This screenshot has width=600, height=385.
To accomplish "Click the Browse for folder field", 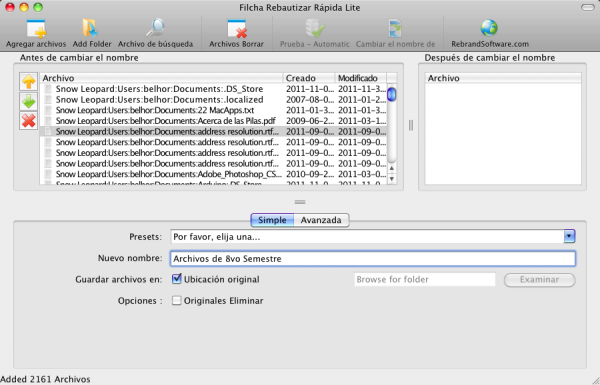I will pos(424,279).
